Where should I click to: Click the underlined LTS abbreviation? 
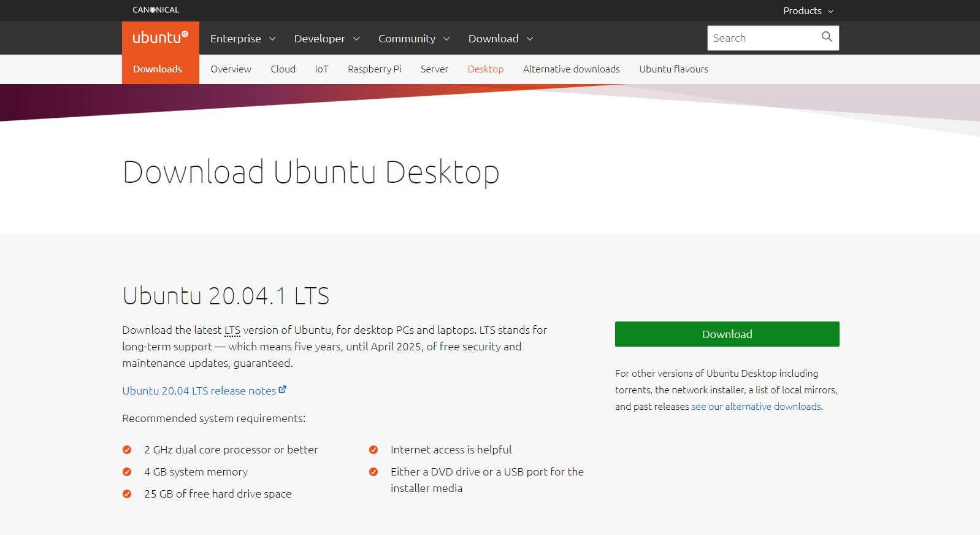click(x=232, y=330)
